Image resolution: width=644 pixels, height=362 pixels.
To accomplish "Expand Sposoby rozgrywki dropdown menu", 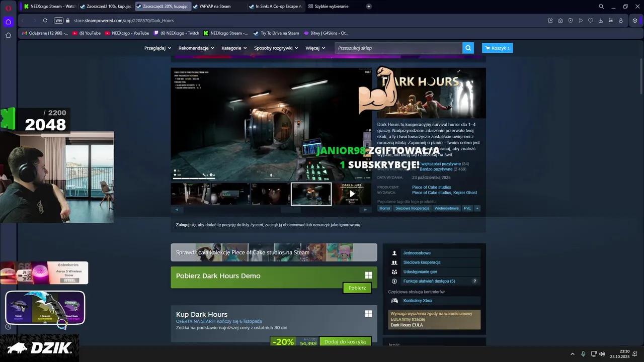I will [276, 48].
